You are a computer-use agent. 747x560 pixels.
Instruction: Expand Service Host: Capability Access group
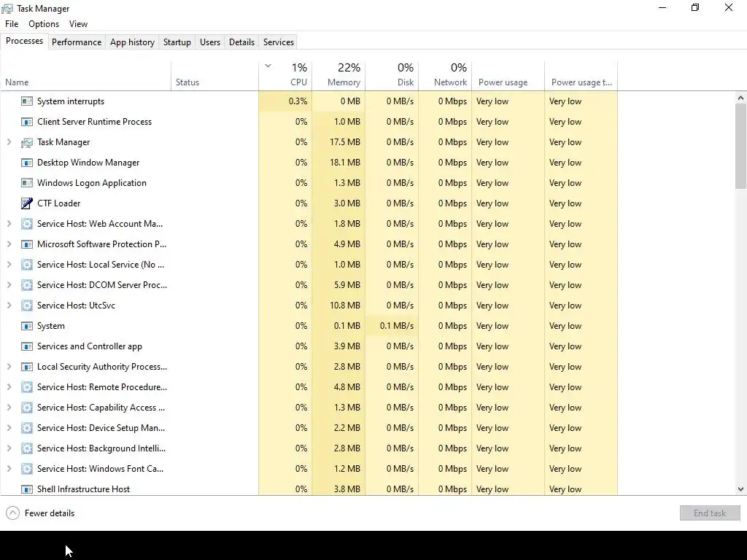tap(9, 408)
